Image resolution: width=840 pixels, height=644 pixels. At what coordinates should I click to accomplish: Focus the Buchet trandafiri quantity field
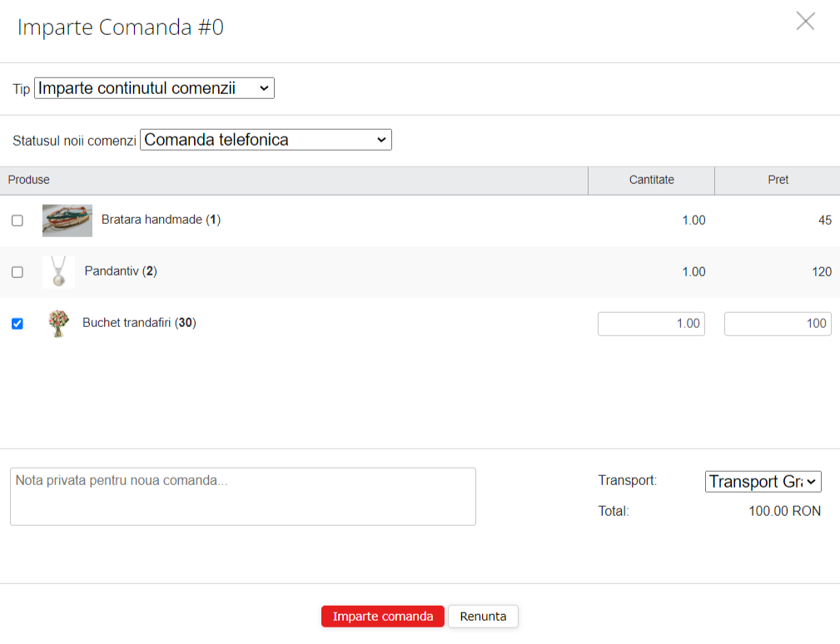651,324
